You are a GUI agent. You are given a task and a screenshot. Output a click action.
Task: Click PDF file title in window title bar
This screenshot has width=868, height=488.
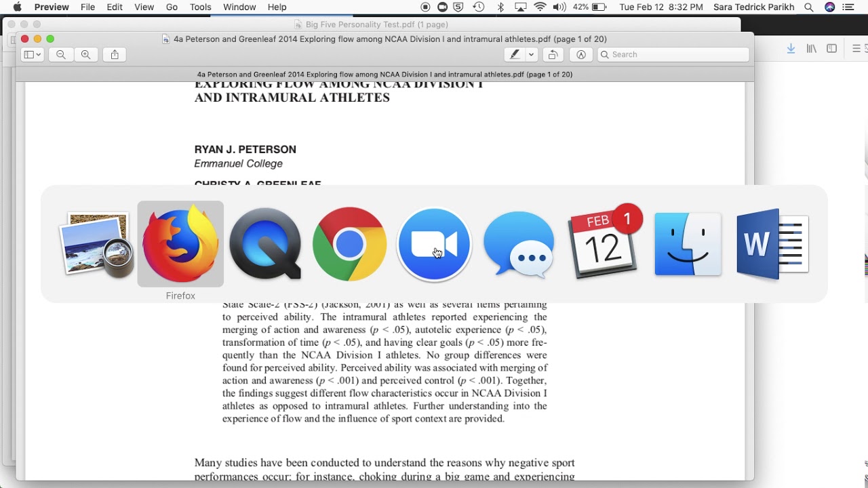[x=390, y=39]
